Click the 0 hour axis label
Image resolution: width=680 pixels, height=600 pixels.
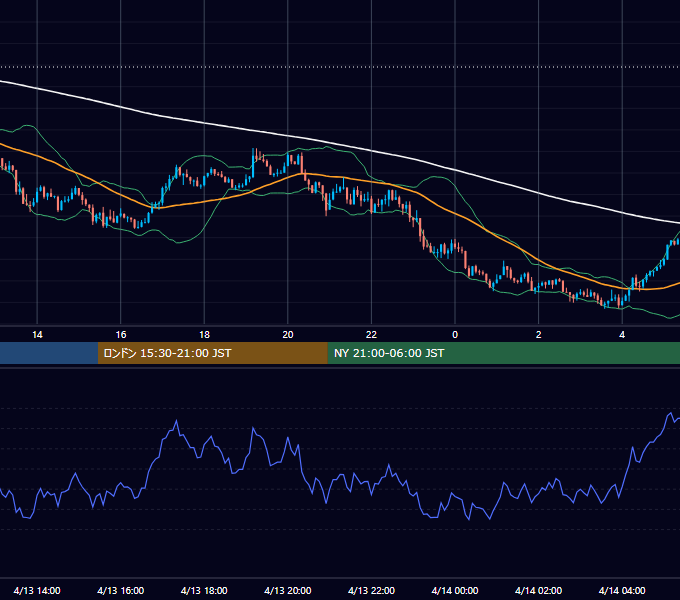click(455, 335)
